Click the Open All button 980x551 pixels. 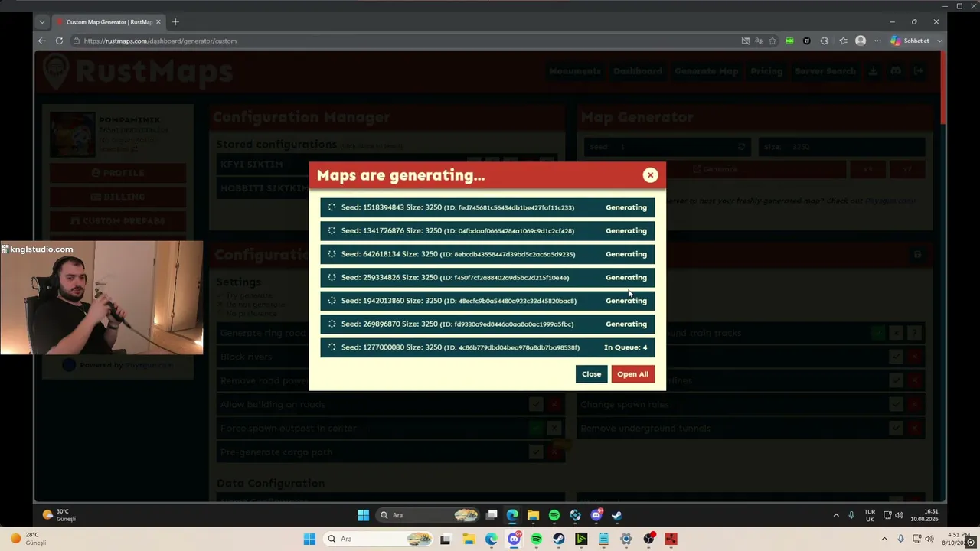(632, 374)
